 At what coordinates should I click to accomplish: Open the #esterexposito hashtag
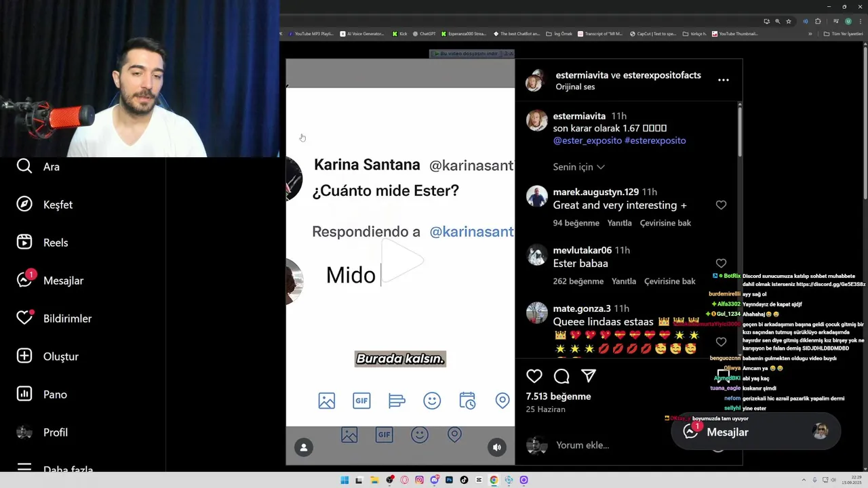(x=655, y=140)
